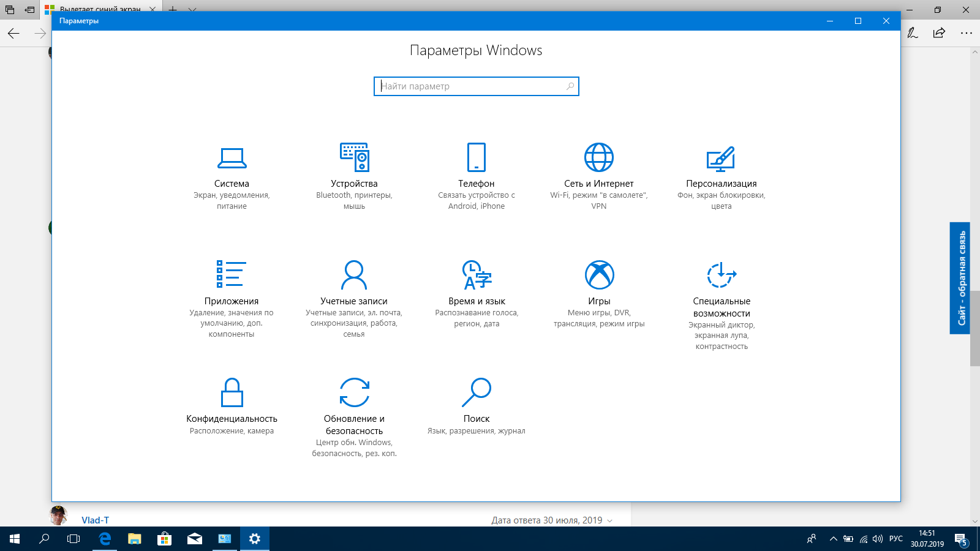Image resolution: width=980 pixels, height=551 pixels.
Task: Close the Вылетает синий экран tab
Action: pos(153,9)
